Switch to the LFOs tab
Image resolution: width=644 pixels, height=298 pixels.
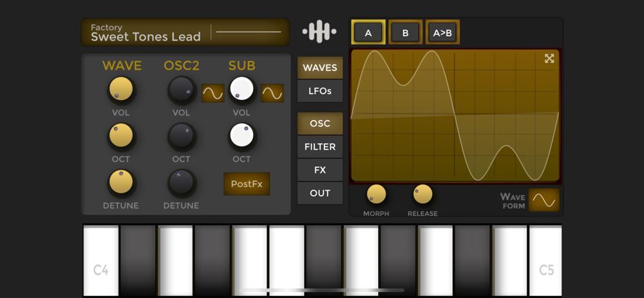[320, 91]
